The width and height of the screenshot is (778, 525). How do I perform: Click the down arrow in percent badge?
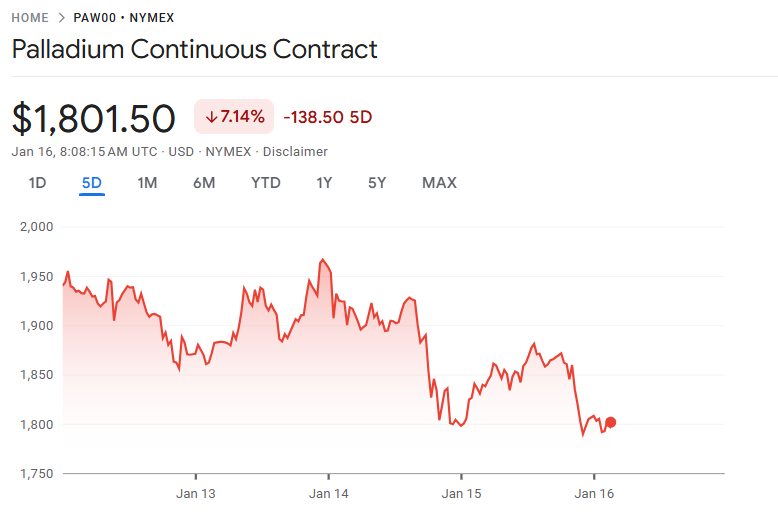coord(211,117)
